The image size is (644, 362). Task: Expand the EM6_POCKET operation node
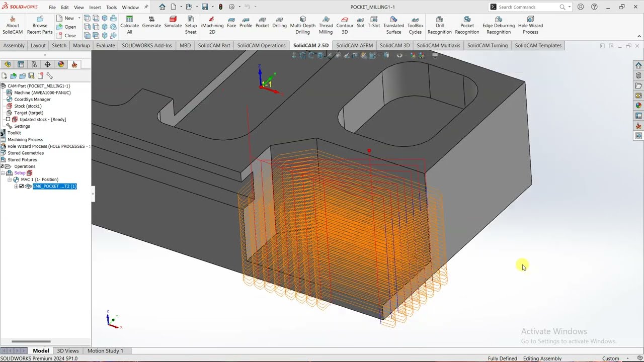[16, 187]
